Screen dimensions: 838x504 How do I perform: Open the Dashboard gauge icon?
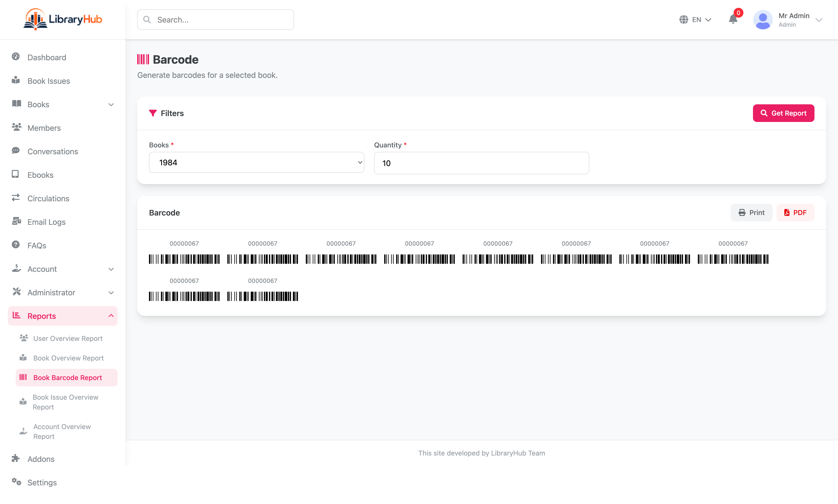(16, 56)
